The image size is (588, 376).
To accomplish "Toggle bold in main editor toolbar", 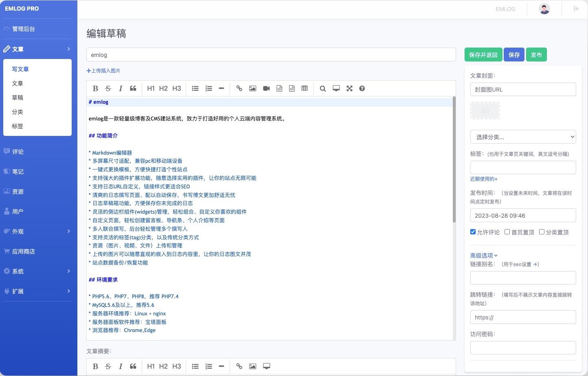I will [x=95, y=88].
